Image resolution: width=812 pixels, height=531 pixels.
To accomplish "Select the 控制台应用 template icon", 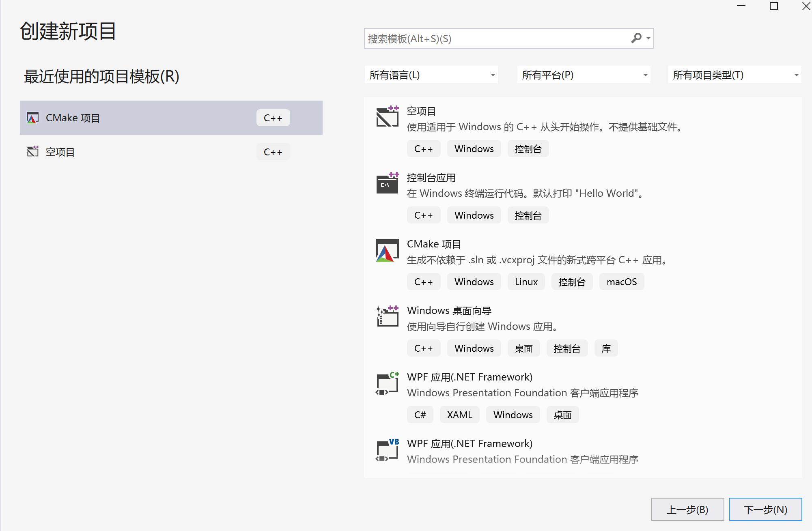I will 386,184.
